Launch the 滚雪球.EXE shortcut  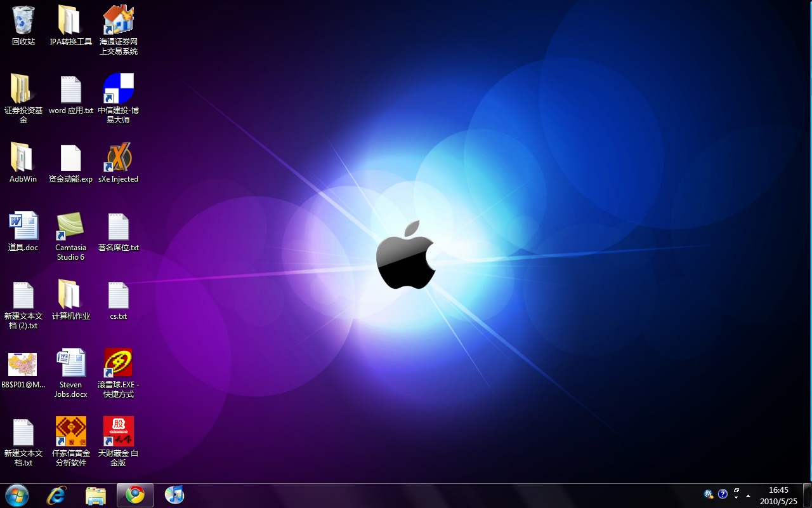[x=119, y=373]
